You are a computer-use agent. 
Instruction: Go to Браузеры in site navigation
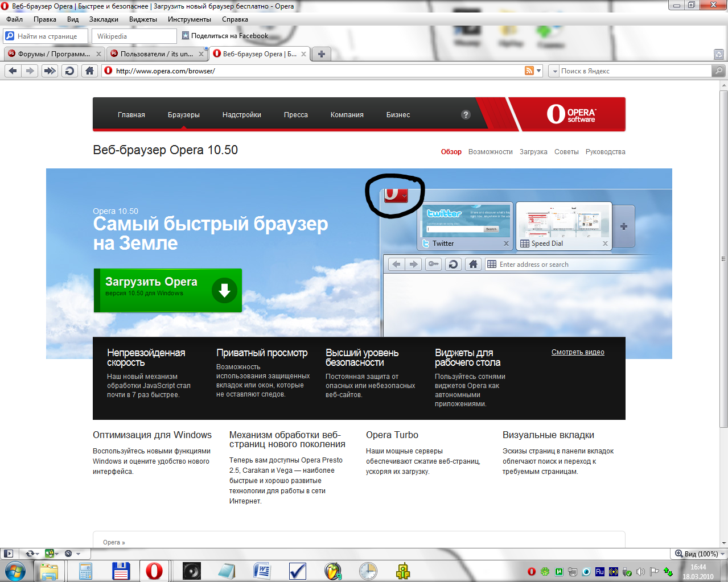184,115
